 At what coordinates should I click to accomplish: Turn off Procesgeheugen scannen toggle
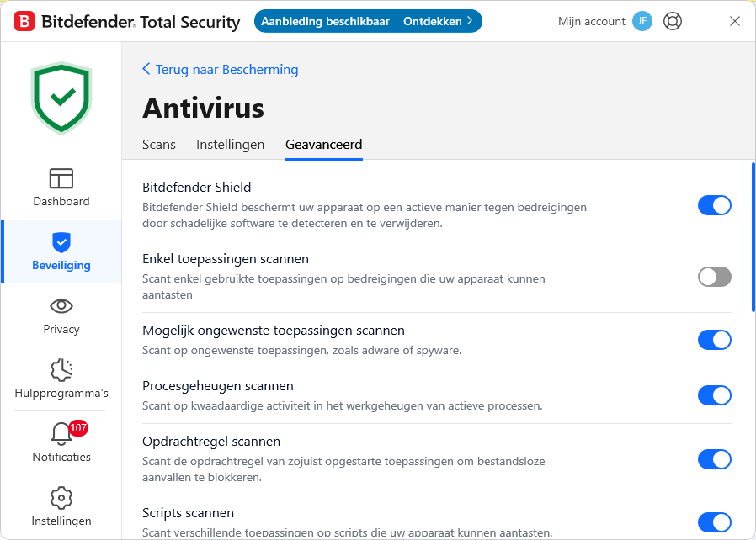(x=714, y=395)
